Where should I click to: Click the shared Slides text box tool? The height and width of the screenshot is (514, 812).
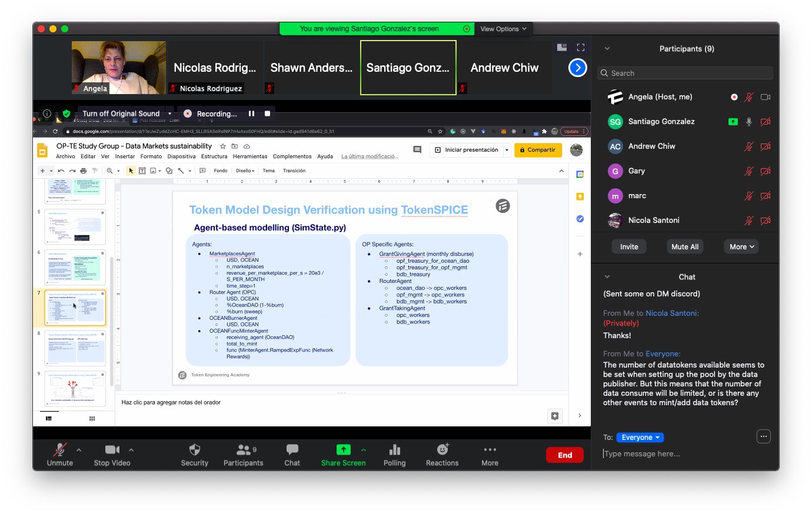point(142,171)
